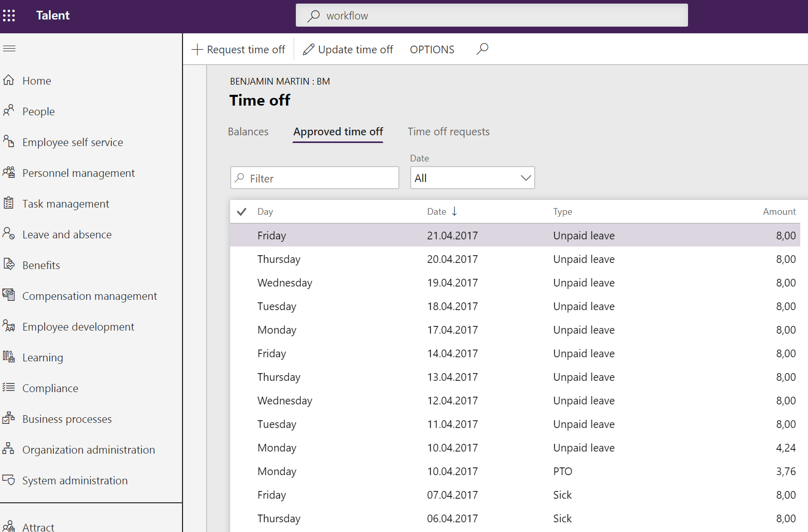808x532 pixels.
Task: Open the app launcher waffle icon
Action: 9,15
